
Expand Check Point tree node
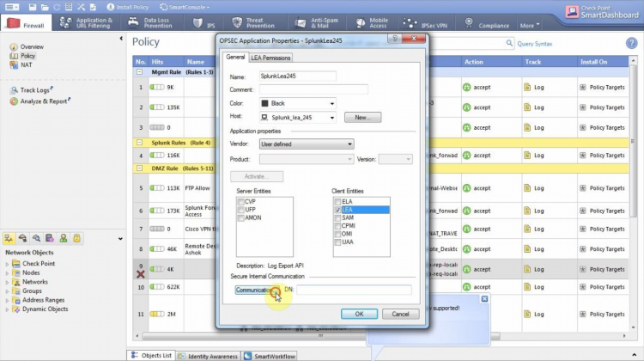tap(7, 264)
